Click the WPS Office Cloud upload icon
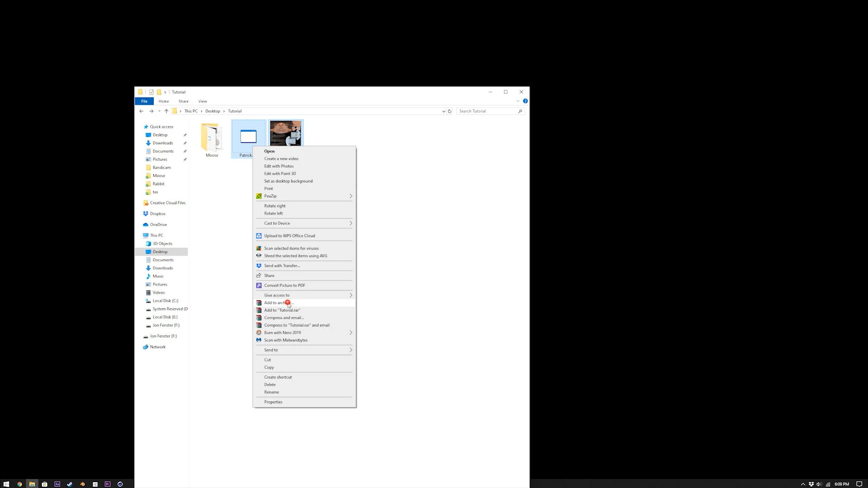This screenshot has height=488, width=868. coord(259,236)
